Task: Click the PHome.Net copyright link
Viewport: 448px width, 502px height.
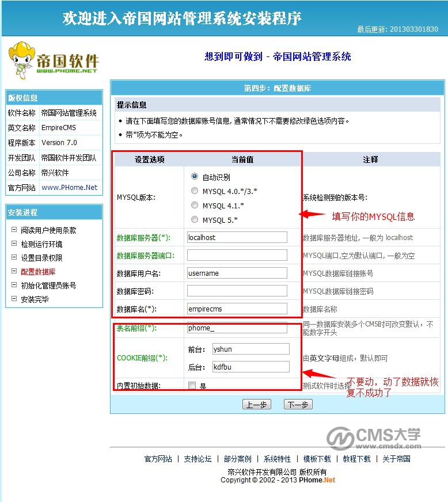Action: pyautogui.click(x=317, y=480)
